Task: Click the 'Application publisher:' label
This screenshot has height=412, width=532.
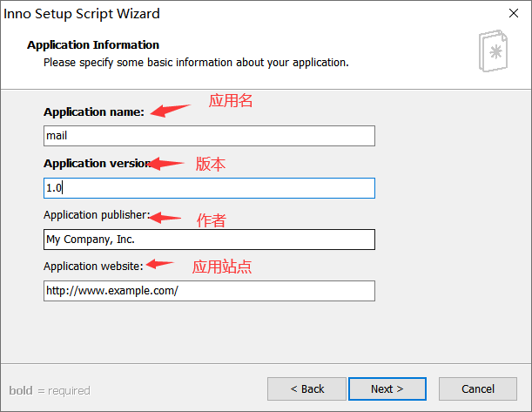Action: 97,215
